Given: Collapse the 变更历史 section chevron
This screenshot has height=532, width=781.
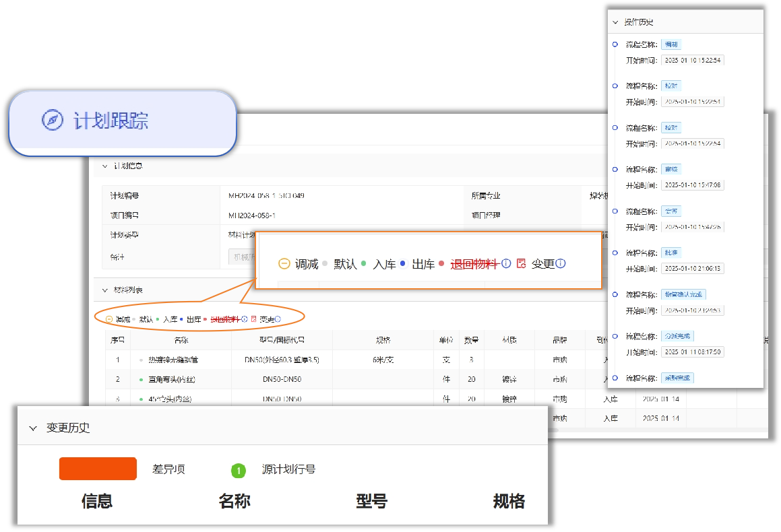Looking at the screenshot, I should 32,428.
